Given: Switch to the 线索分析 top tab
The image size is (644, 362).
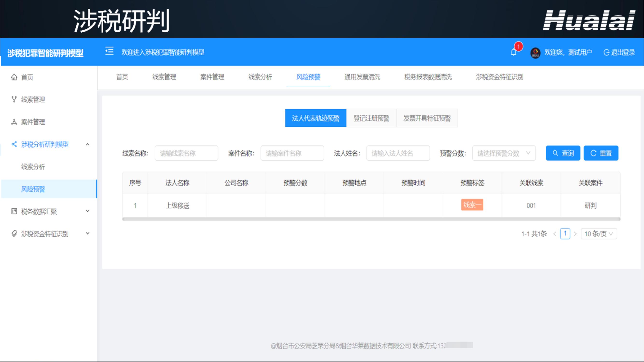Looking at the screenshot, I should point(260,77).
